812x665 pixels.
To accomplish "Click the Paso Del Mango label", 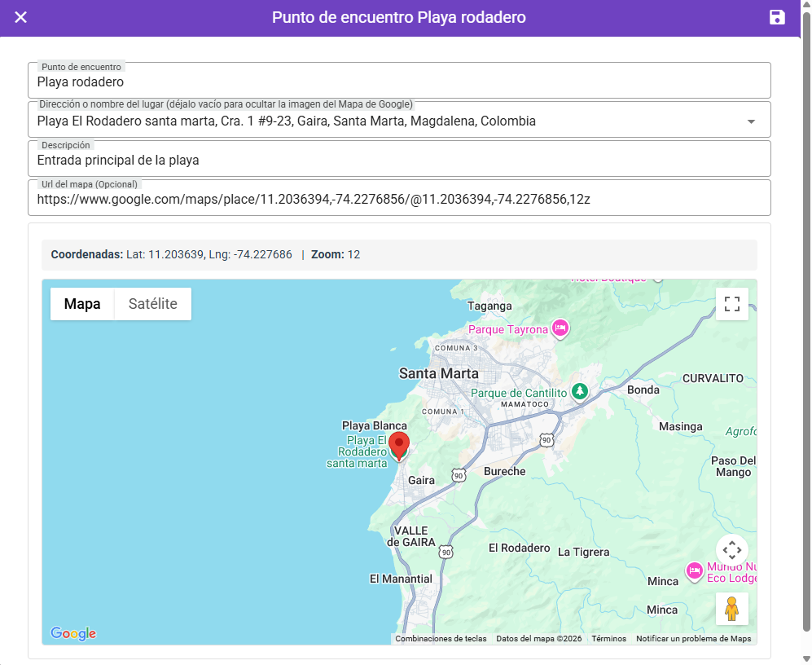I will pyautogui.click(x=733, y=466).
